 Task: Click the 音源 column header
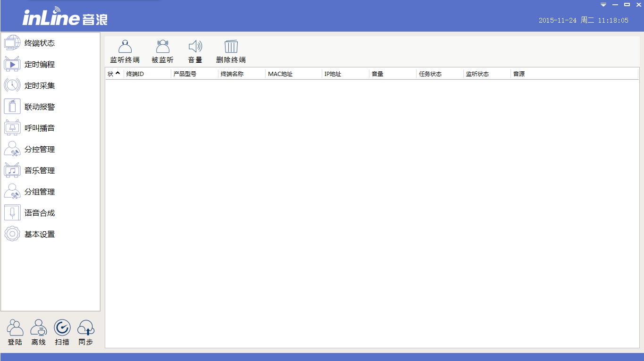click(x=575, y=74)
